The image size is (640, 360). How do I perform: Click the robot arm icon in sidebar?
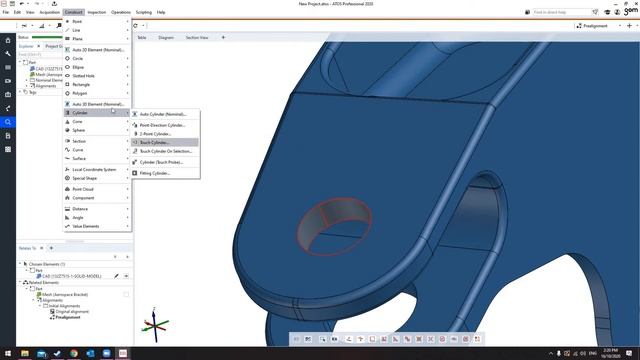(8, 108)
